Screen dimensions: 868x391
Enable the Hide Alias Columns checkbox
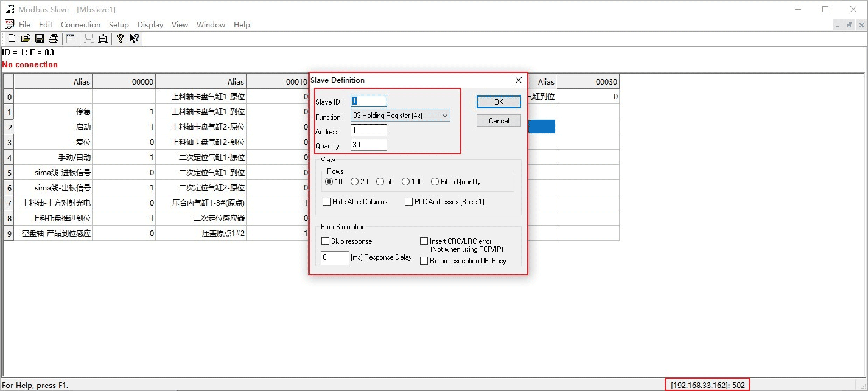point(327,202)
